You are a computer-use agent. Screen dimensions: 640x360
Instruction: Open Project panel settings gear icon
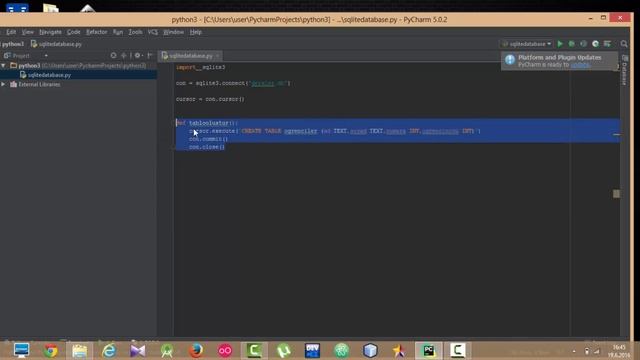tap(138, 55)
